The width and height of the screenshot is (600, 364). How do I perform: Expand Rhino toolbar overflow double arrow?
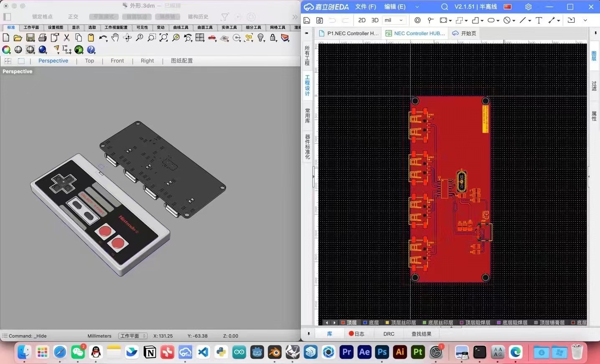click(295, 17)
